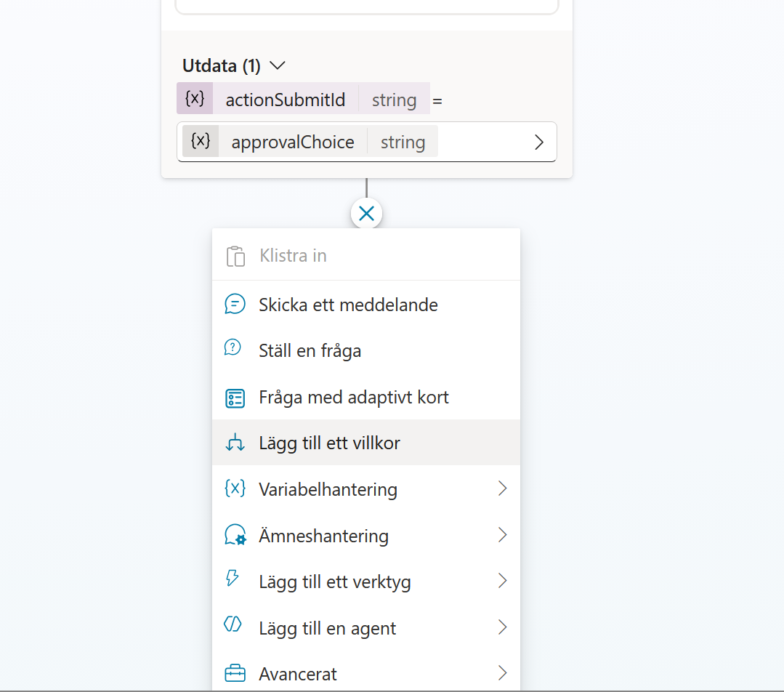Click the condition branch icon
784x692 pixels.
(235, 443)
